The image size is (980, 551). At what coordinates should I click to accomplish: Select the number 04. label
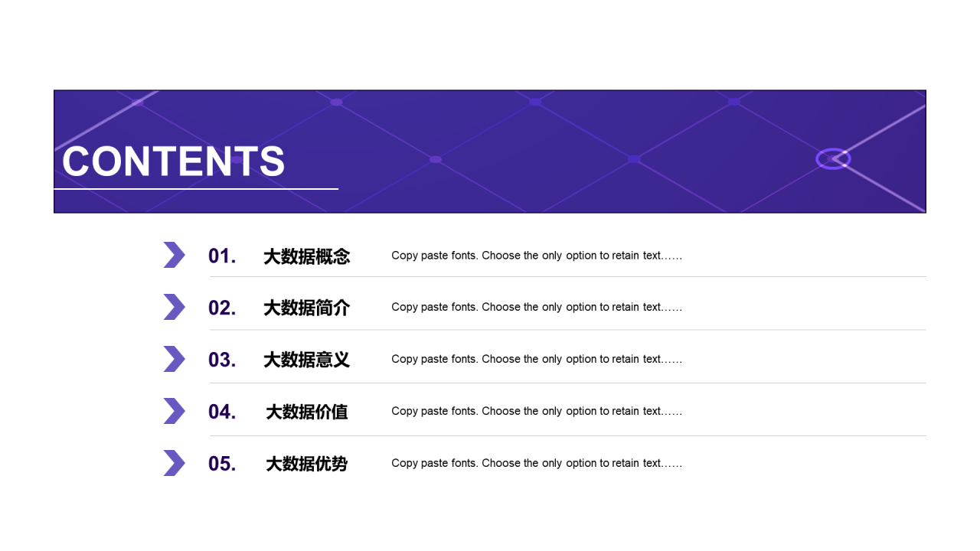pos(222,412)
